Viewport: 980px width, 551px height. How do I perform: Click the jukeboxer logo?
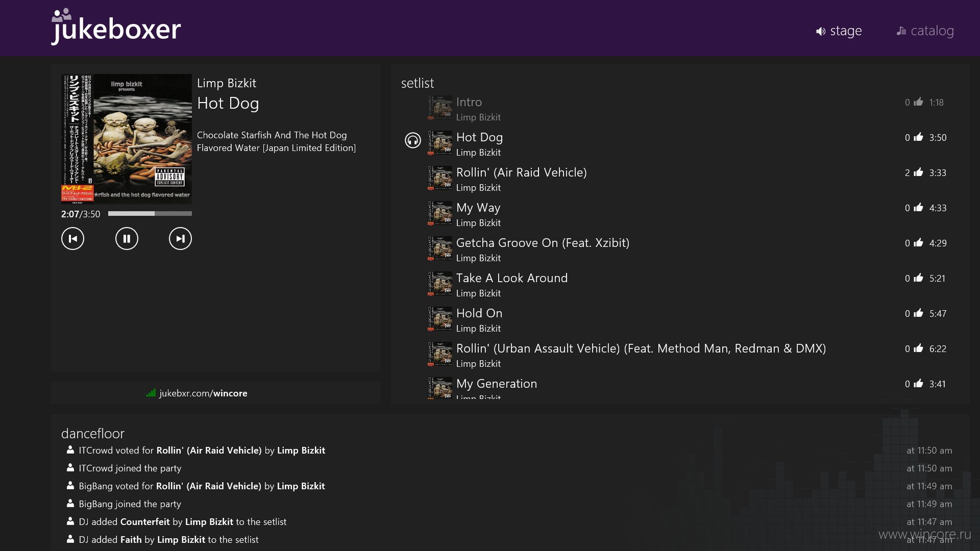click(116, 27)
